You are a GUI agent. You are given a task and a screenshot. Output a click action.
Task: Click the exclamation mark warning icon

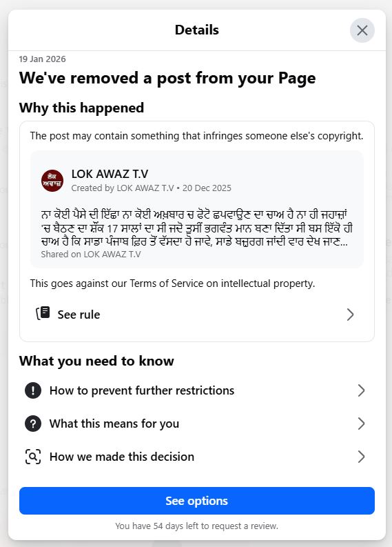click(x=33, y=390)
